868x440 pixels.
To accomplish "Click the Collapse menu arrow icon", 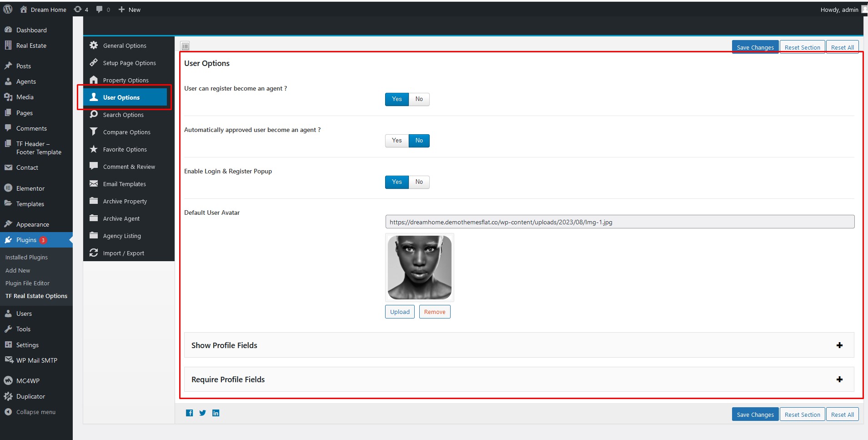I will pyautogui.click(x=8, y=412).
